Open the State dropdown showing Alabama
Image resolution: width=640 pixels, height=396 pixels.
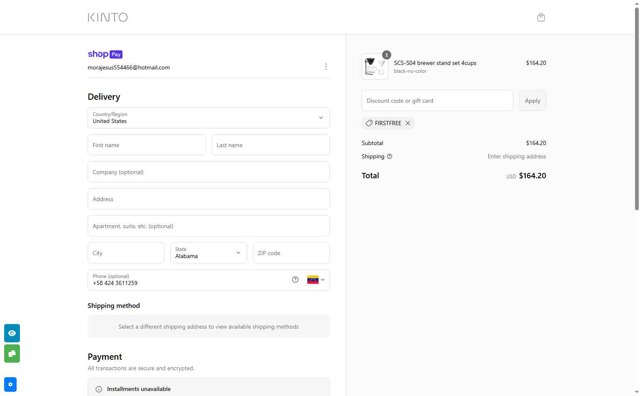click(x=209, y=253)
